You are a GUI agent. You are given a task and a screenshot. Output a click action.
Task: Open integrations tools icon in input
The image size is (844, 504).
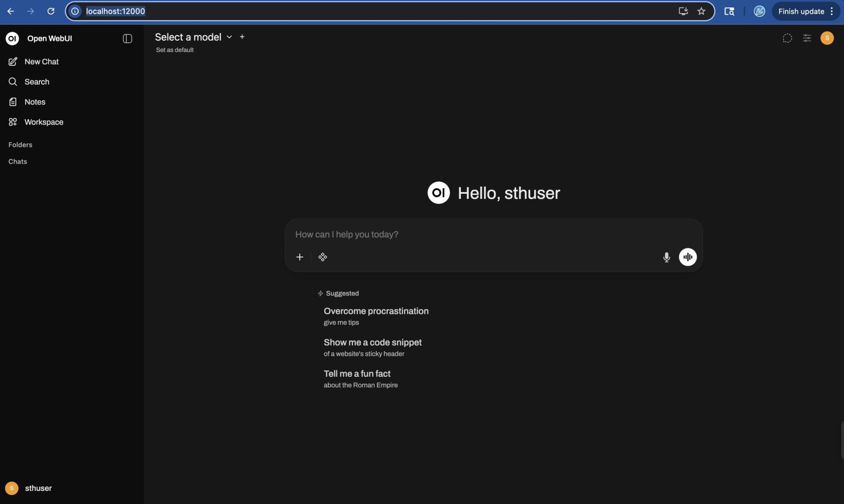point(323,257)
